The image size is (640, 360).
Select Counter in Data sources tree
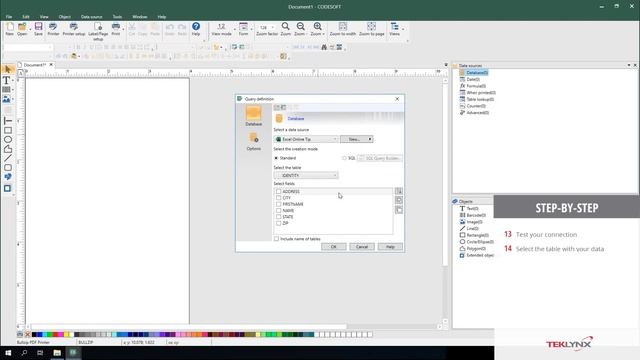pyautogui.click(x=476, y=106)
